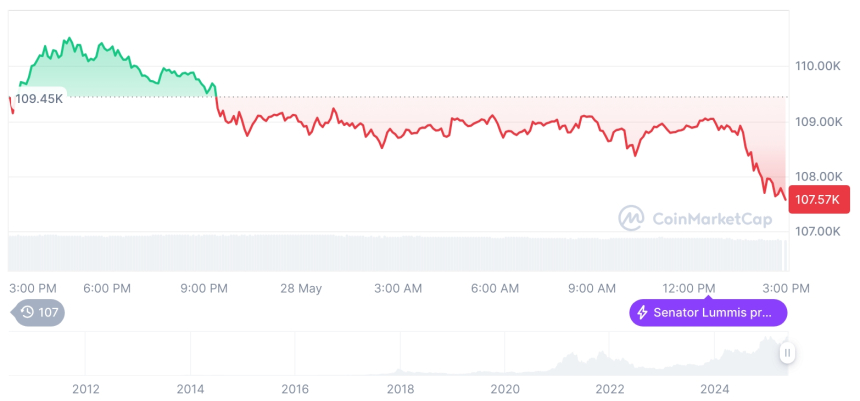The width and height of the screenshot is (860, 401).
Task: Click the 109.00K price axis label
Action: [817, 122]
